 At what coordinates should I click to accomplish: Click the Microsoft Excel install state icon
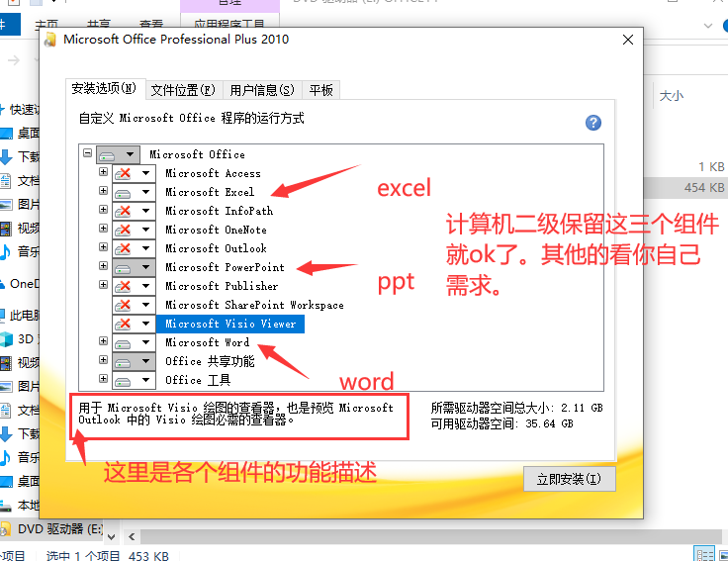coord(123,193)
